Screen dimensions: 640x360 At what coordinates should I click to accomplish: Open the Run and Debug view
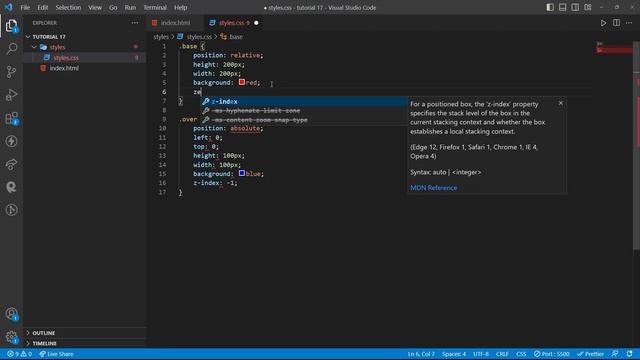tap(11, 95)
